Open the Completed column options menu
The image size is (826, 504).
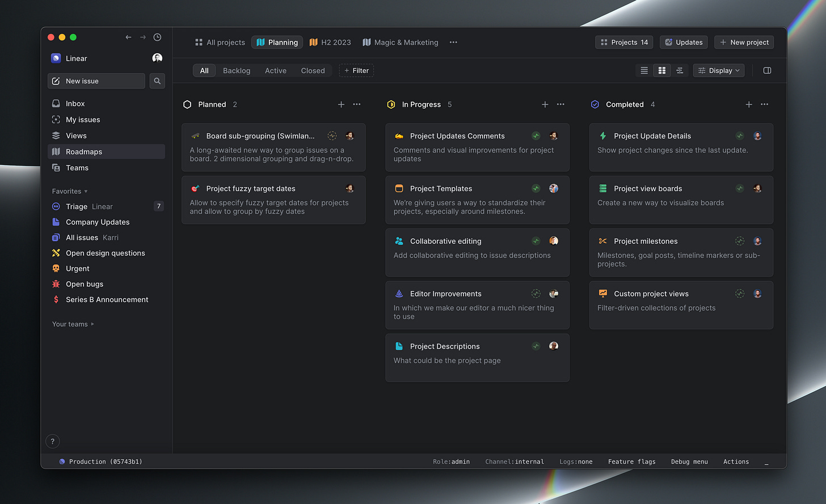click(765, 104)
